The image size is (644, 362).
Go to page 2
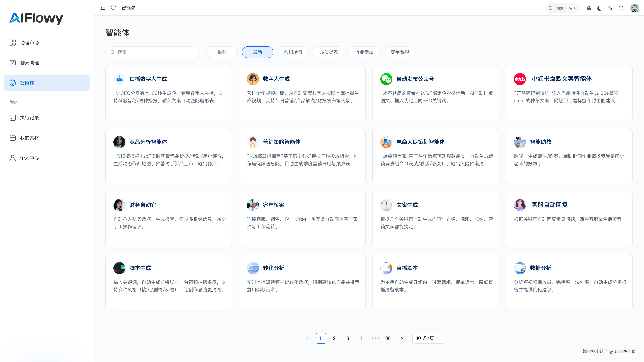tap(334, 338)
